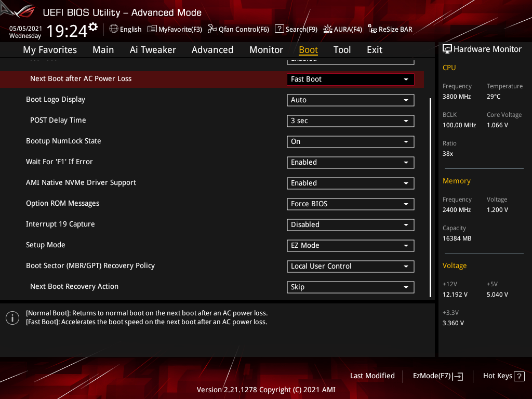Click Last Modified button
Screen dimensions: 532x399
372,376
